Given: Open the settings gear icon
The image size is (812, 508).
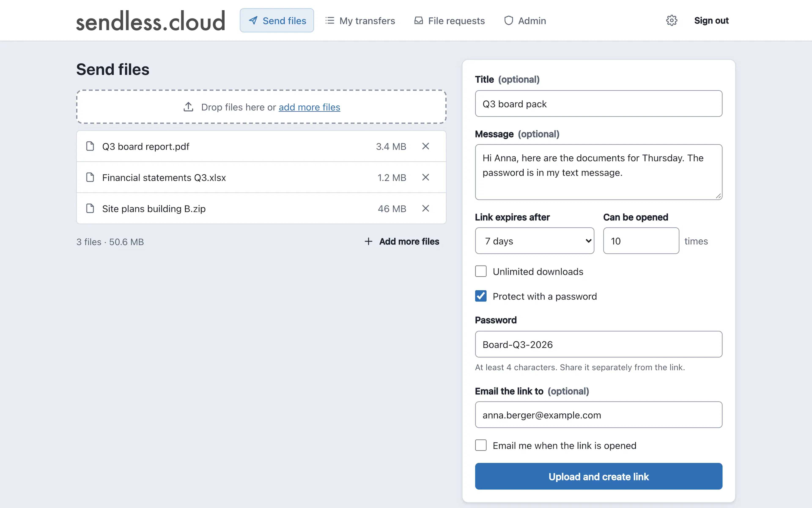Looking at the screenshot, I should 671,21.
